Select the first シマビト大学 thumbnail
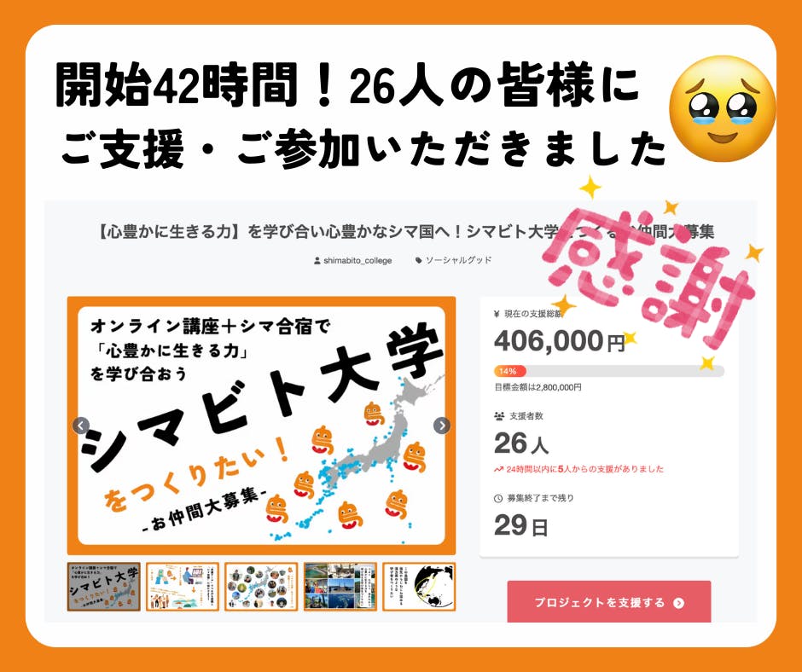The height and width of the screenshot is (672, 802). pyautogui.click(x=104, y=587)
